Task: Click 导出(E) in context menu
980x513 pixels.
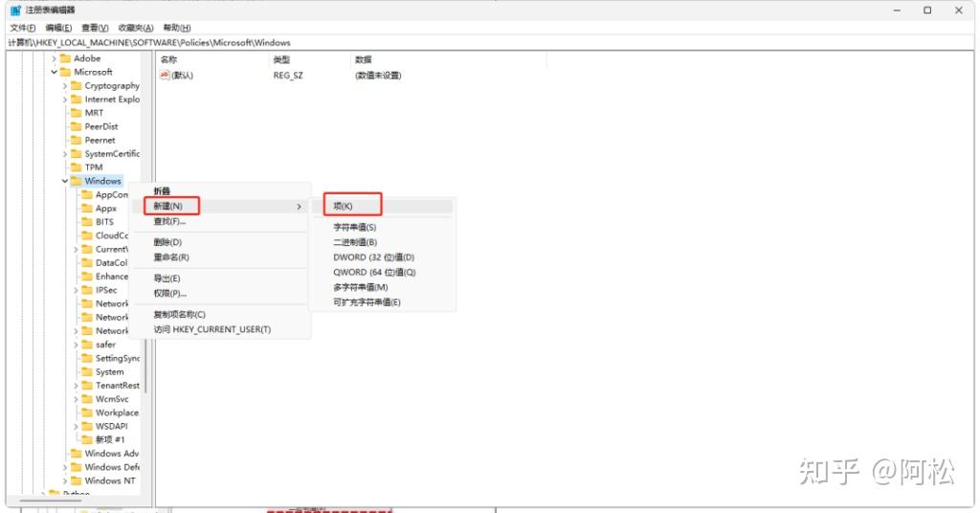Action: (167, 278)
